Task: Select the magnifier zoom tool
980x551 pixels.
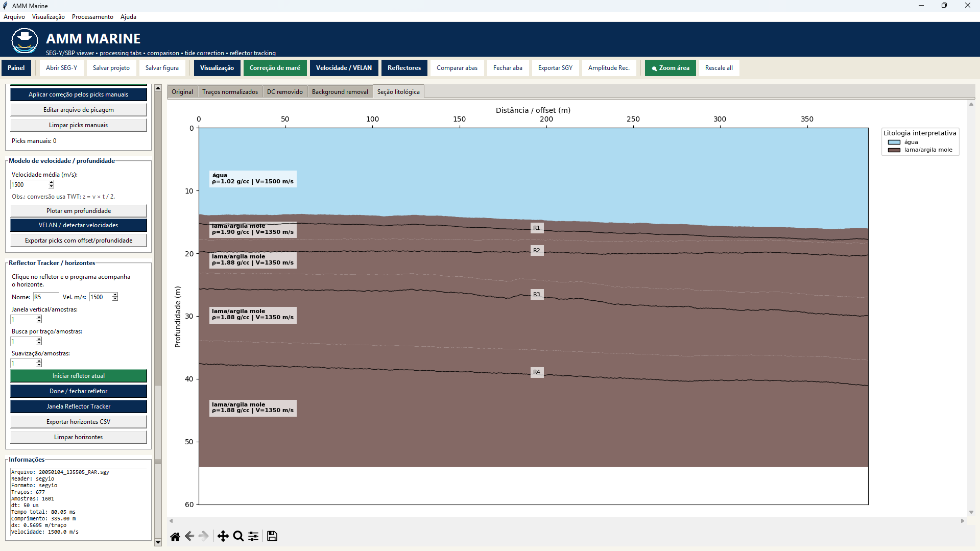Action: pyautogui.click(x=238, y=536)
